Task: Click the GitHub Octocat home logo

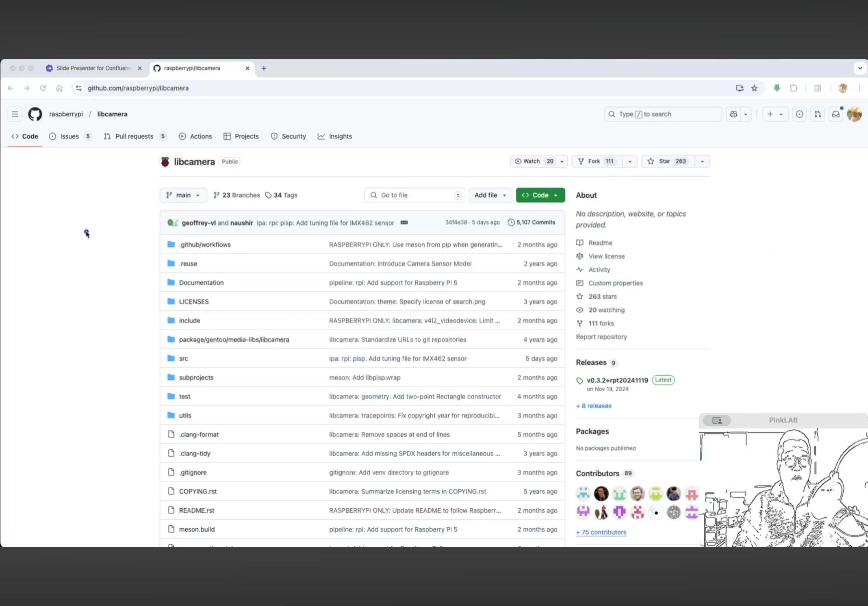Action: click(x=35, y=114)
